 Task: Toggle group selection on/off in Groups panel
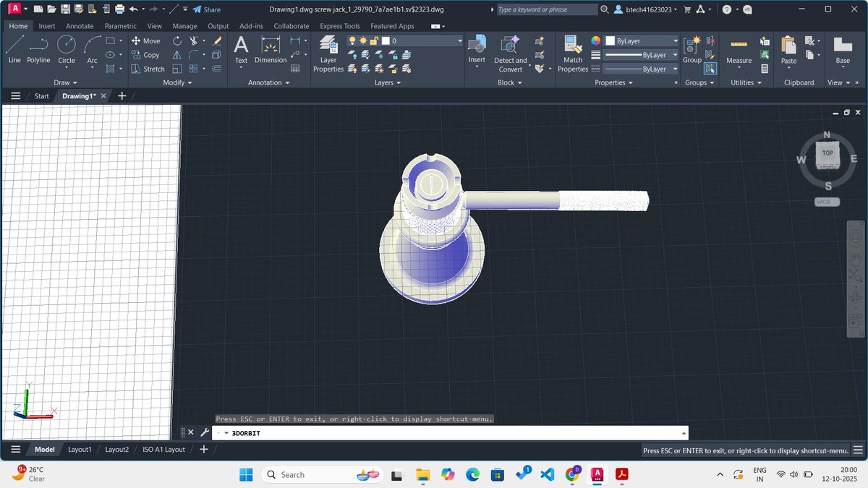point(710,69)
